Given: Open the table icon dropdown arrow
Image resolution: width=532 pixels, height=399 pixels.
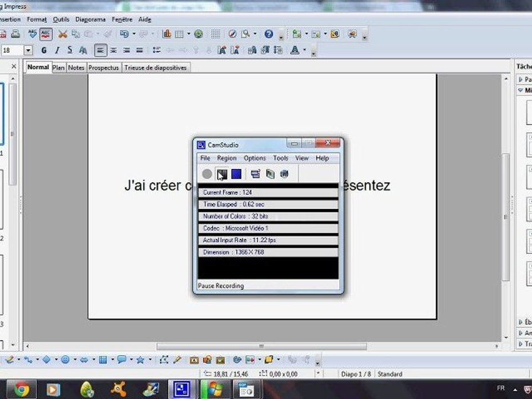Looking at the screenshot, I should coord(188,34).
